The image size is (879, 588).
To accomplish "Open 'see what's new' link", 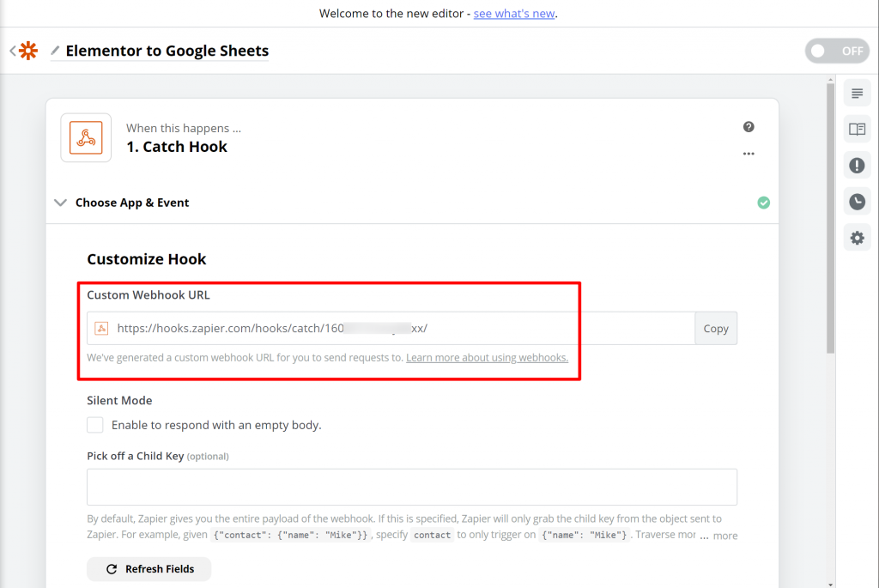I will click(x=514, y=14).
